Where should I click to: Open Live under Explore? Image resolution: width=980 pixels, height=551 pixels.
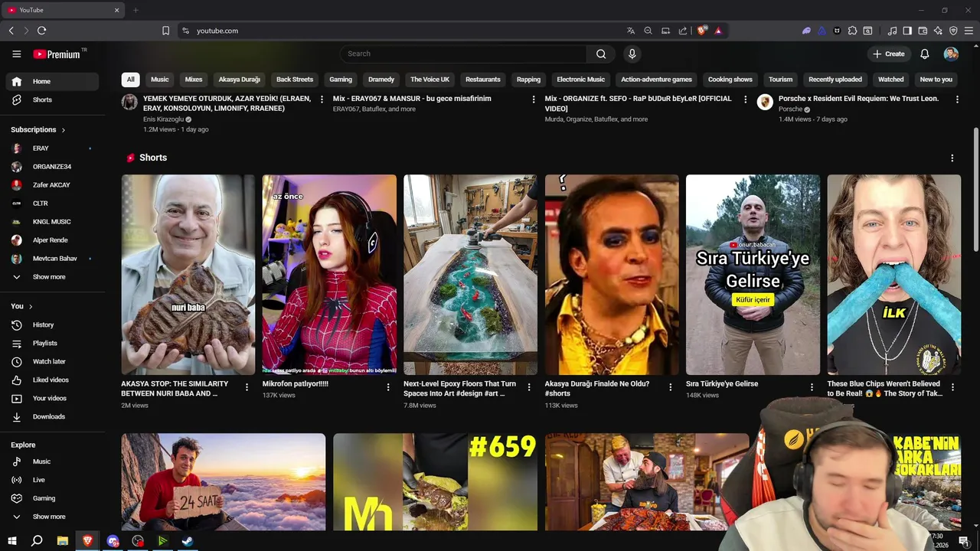click(x=53, y=480)
